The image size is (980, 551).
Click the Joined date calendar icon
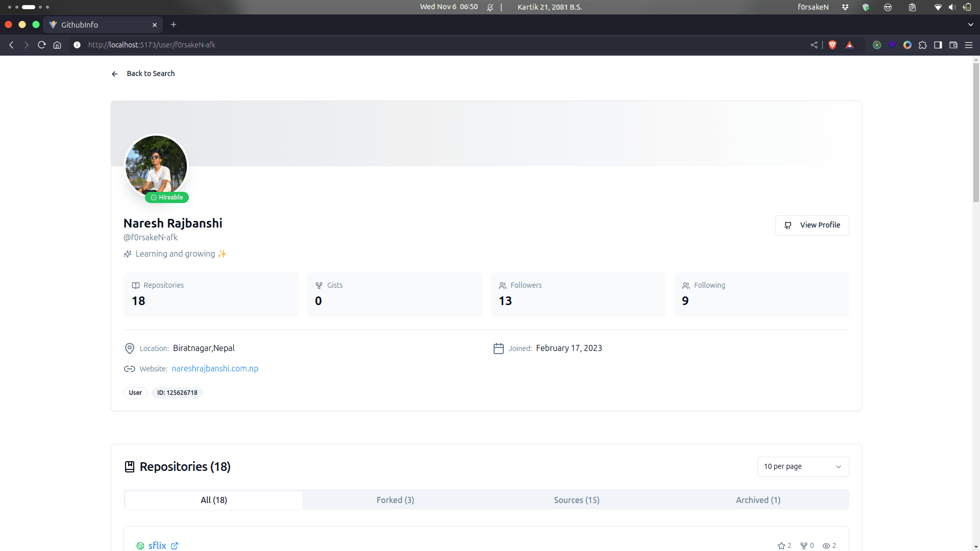click(x=498, y=348)
